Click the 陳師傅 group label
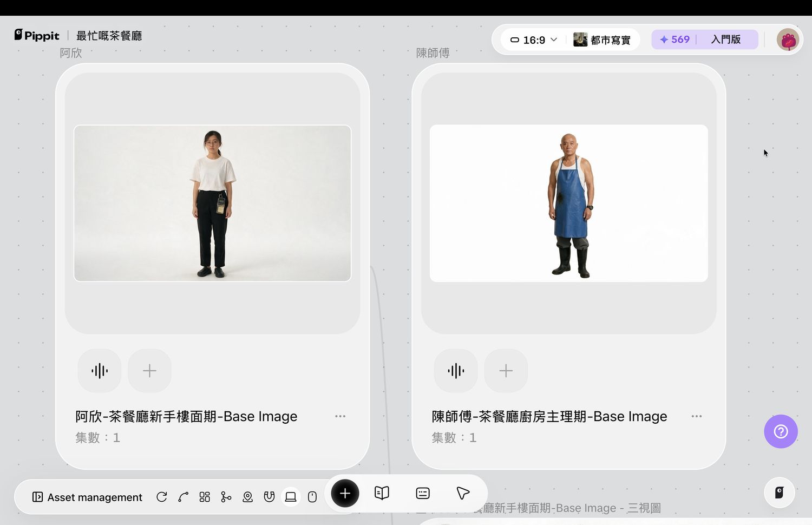 [433, 53]
